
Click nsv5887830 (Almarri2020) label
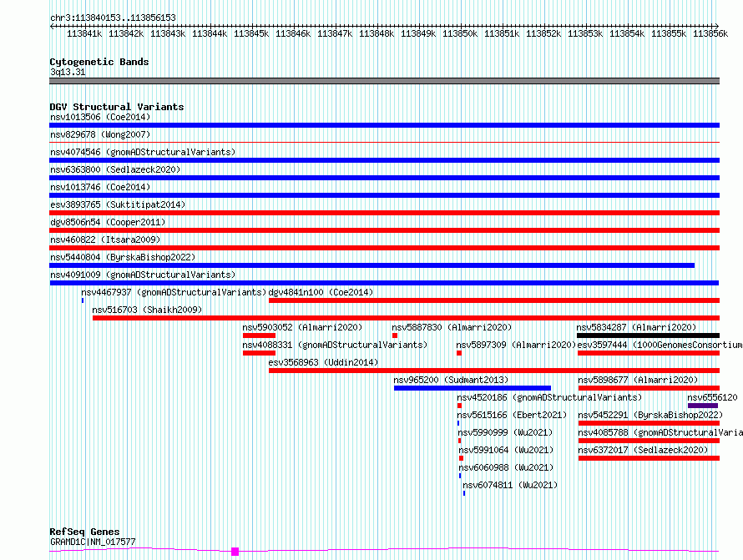point(452,327)
